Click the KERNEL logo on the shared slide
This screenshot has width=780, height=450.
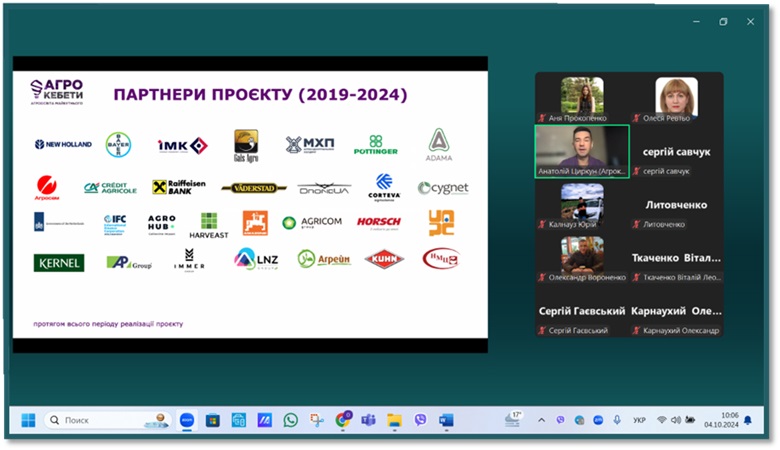(x=59, y=263)
